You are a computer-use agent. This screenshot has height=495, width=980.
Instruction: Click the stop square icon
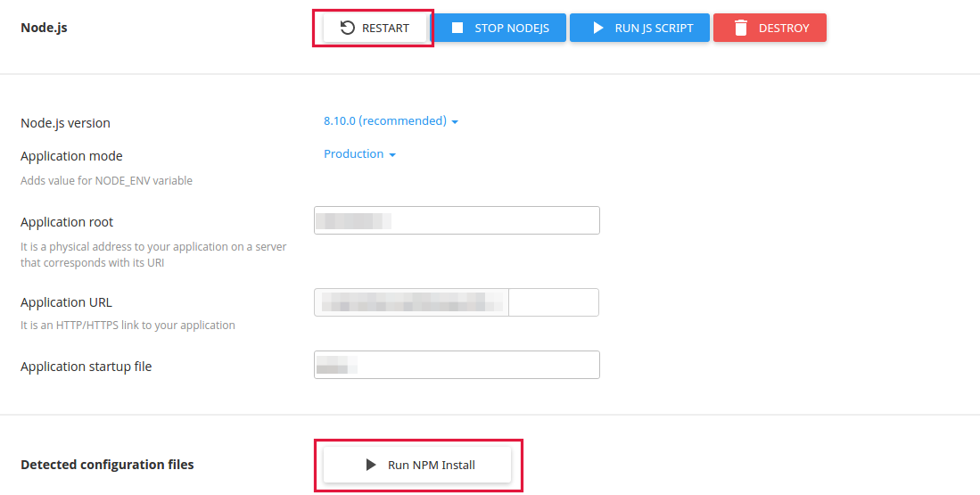pyautogui.click(x=457, y=29)
